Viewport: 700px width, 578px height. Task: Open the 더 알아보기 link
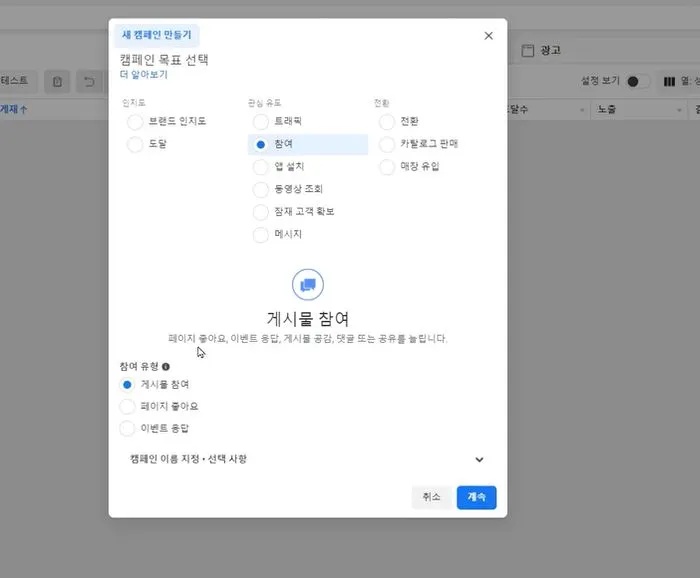tap(144, 75)
